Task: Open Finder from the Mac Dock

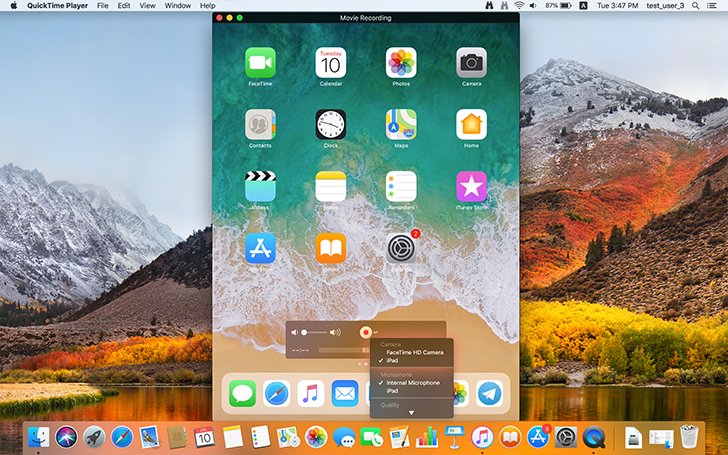Action: point(39,437)
